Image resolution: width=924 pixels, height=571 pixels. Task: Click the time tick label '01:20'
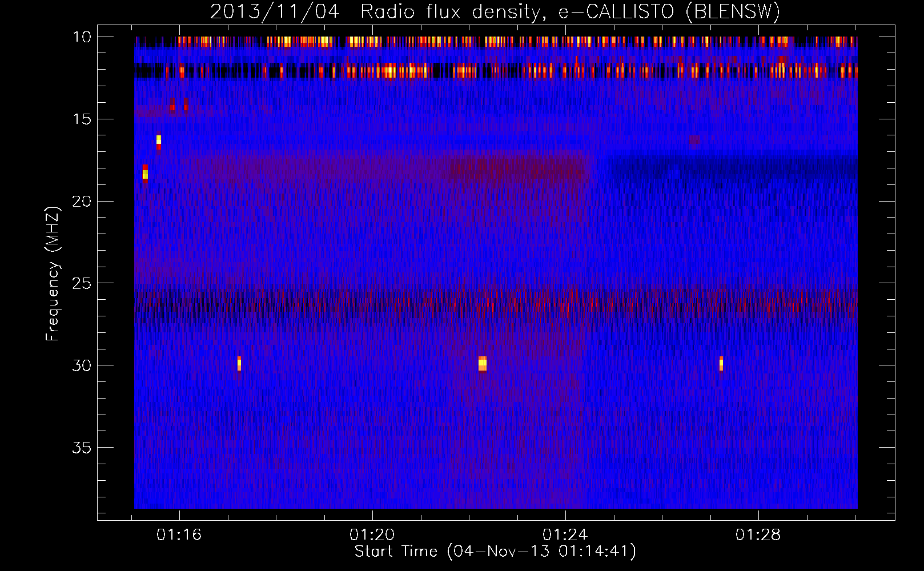click(x=372, y=535)
